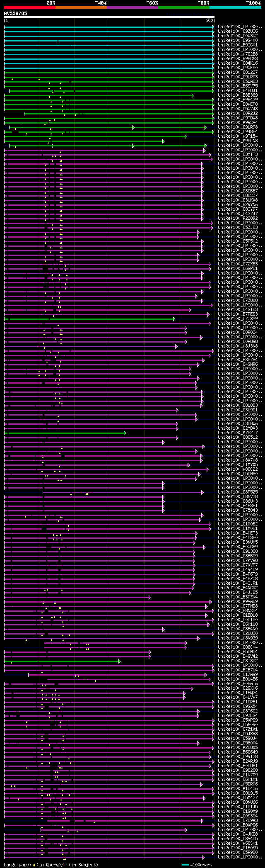This screenshot has height=868, width=265.
Task: Click the UniRef100_Q8R525 label
Action: 238,492
